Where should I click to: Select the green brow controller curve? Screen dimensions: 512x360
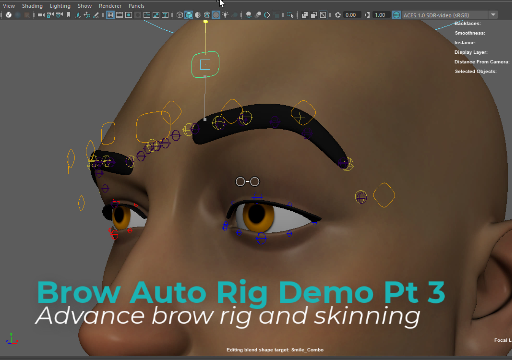coord(205,64)
